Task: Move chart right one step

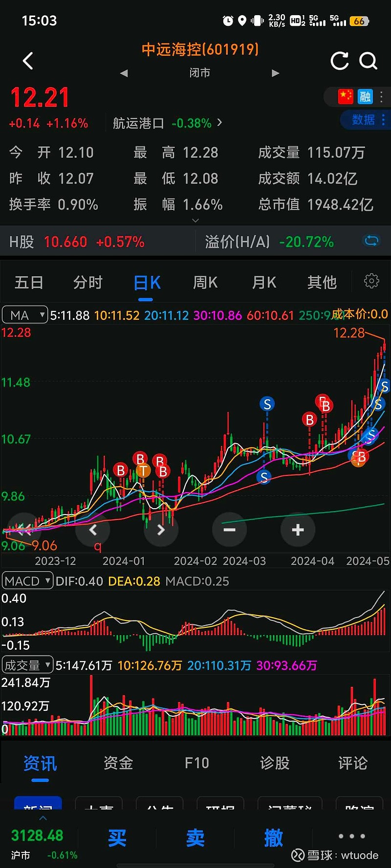Action: point(161,530)
